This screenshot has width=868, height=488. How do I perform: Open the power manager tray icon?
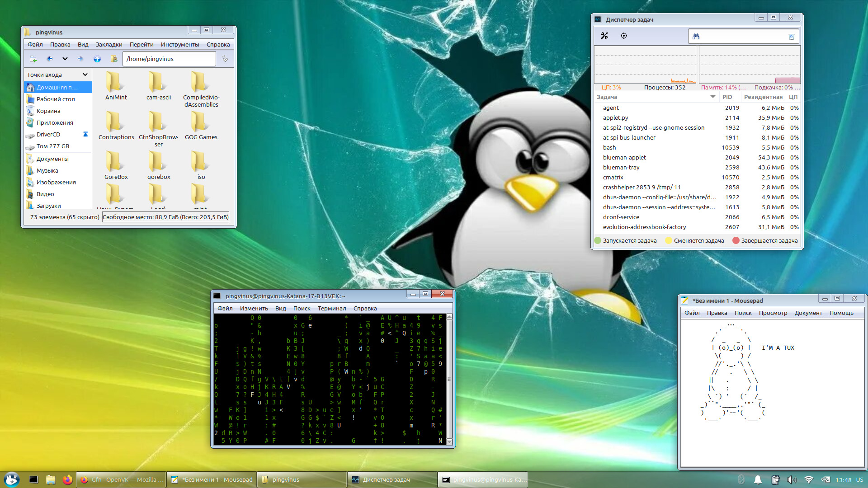(x=775, y=479)
